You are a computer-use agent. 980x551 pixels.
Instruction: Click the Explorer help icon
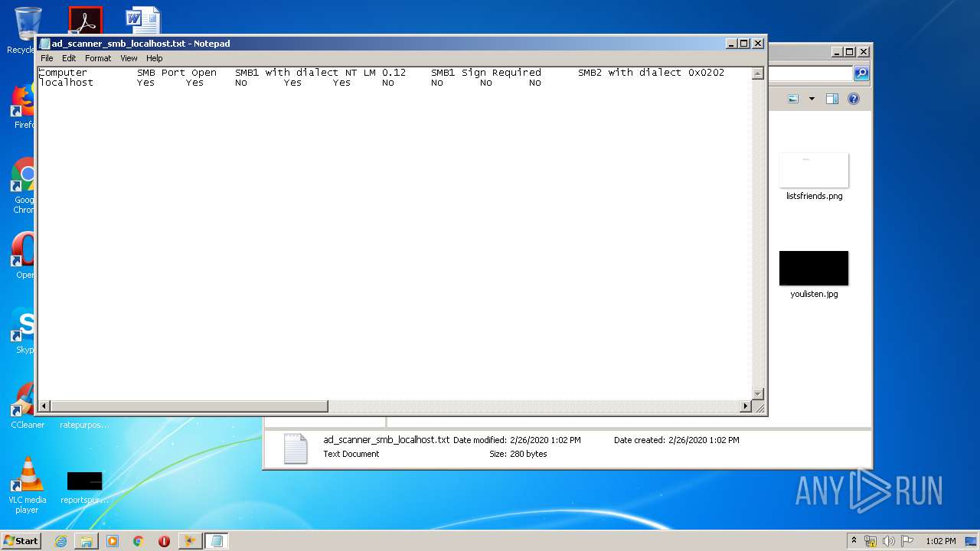[x=854, y=99]
